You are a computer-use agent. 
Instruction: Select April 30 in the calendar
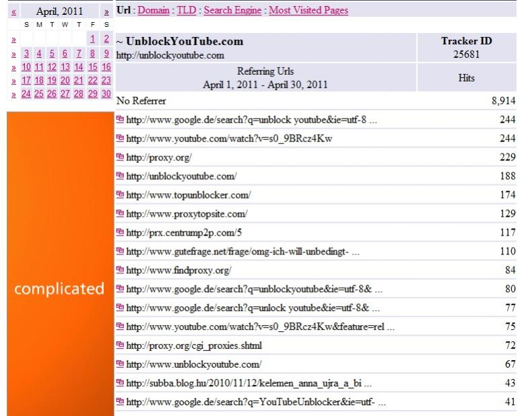point(106,94)
